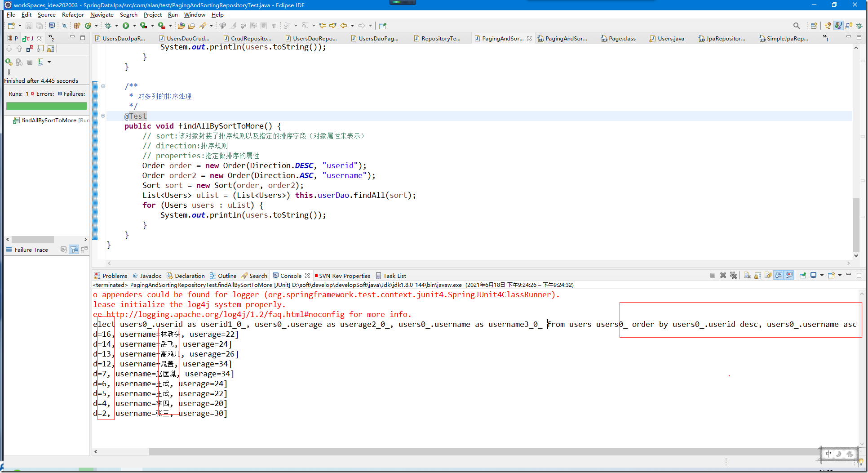Click the green Run button
This screenshot has height=473, width=868.
pyautogui.click(x=126, y=26)
